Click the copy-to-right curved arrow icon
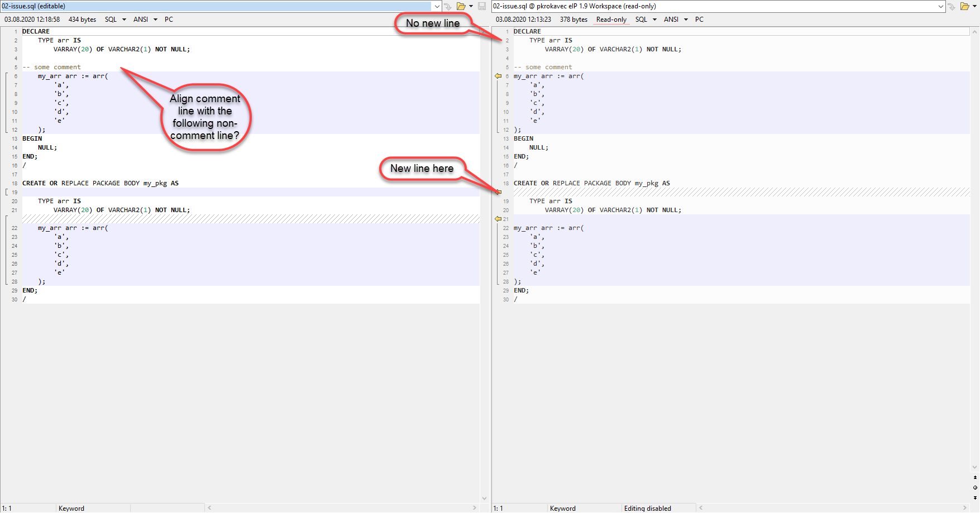Screen dimensions: 980x513 tap(448, 6)
